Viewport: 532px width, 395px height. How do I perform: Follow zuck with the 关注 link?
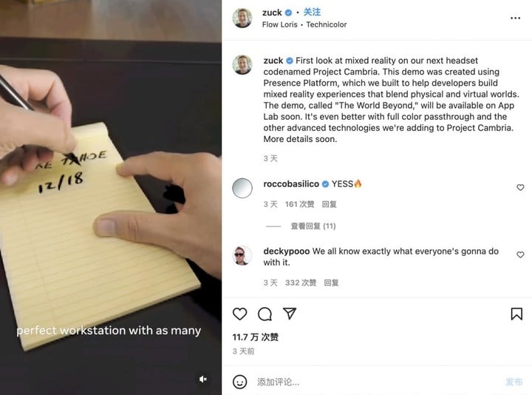pos(312,13)
